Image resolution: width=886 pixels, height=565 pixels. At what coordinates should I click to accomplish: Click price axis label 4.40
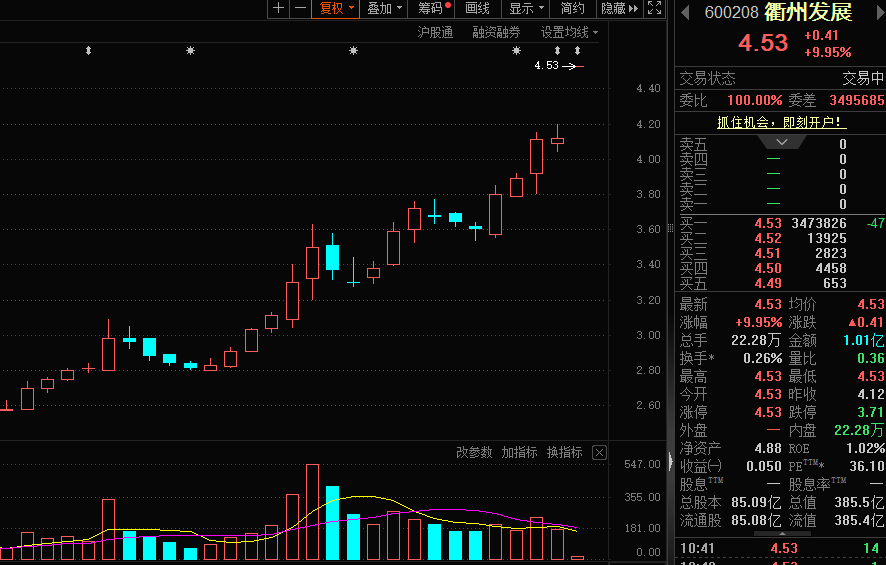[x=648, y=88]
